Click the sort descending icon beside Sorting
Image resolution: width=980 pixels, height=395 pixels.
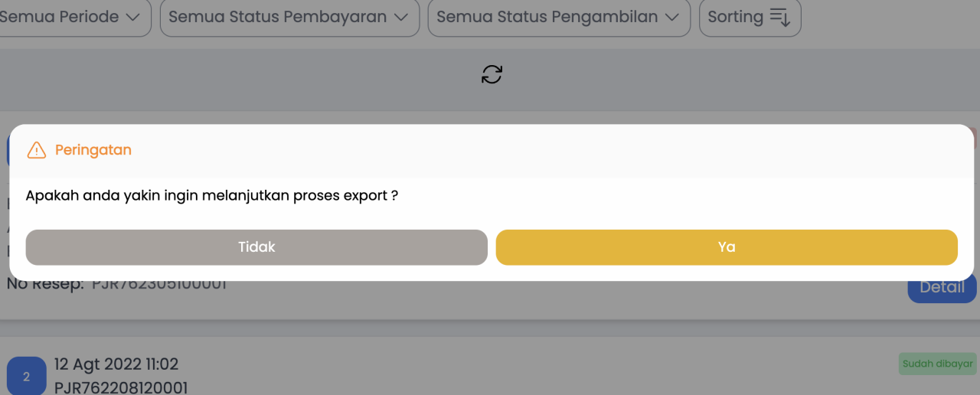click(x=779, y=17)
